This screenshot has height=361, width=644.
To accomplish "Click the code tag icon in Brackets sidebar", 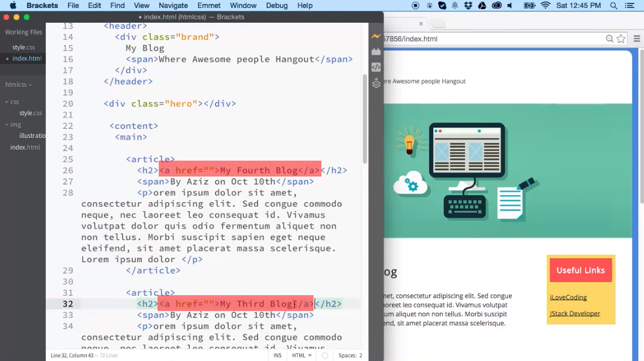I will (376, 67).
